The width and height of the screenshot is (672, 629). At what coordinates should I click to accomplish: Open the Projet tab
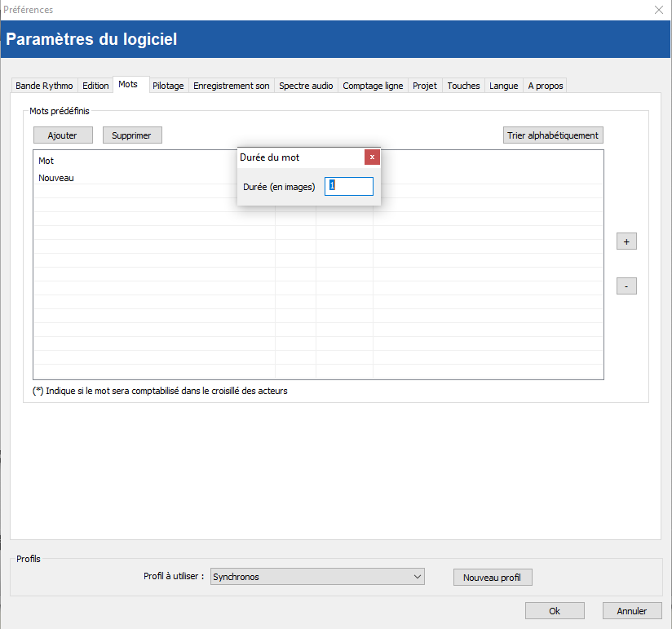pos(425,86)
